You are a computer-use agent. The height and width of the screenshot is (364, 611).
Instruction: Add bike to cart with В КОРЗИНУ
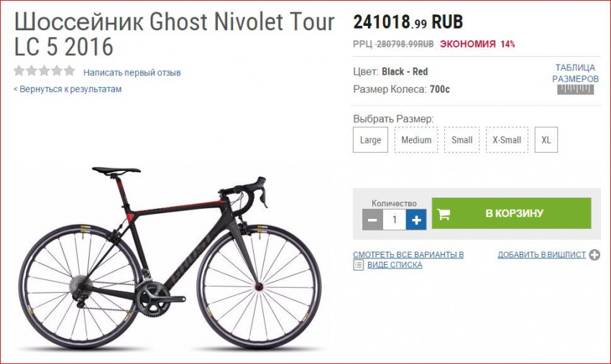click(511, 213)
